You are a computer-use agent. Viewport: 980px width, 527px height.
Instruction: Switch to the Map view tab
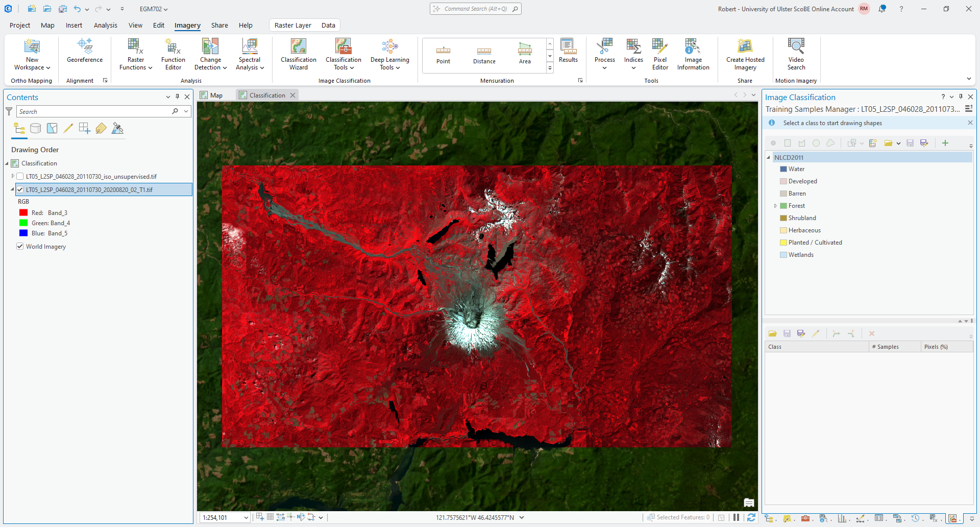click(212, 95)
